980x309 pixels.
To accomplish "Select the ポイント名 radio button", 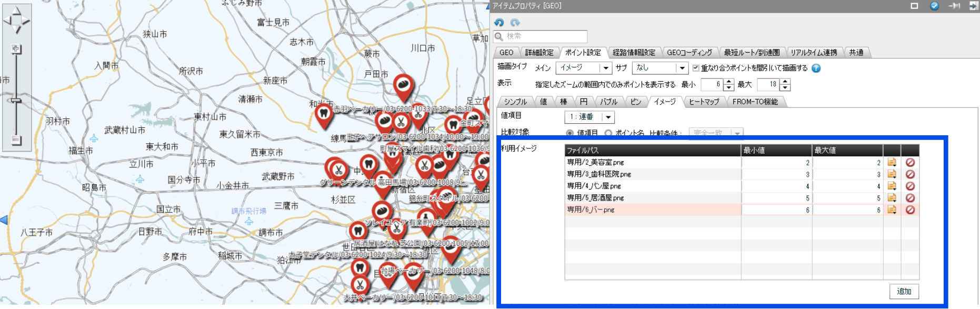I will click(x=608, y=133).
